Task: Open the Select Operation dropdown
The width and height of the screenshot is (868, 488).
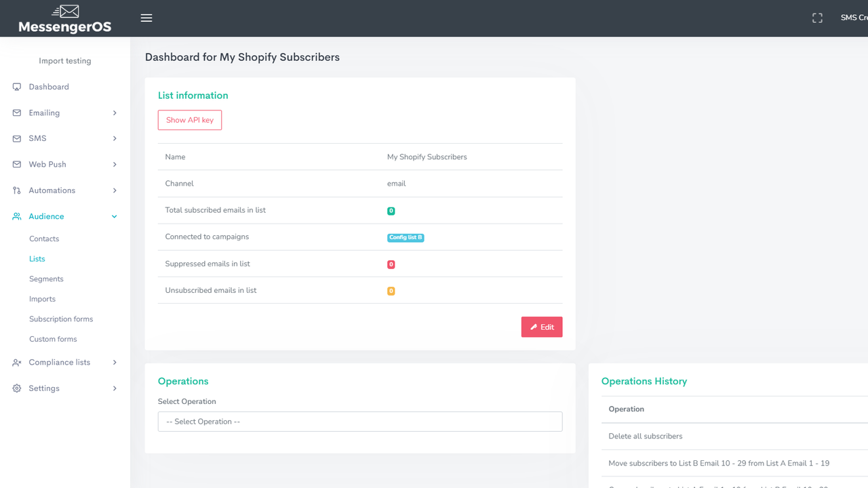Action: tap(360, 422)
